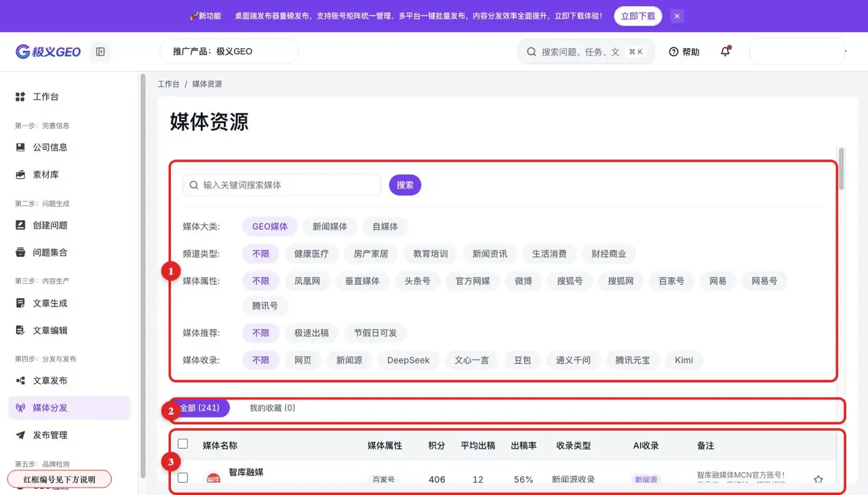Select the 新闻媒体 category
This screenshot has width=868, height=495.
[330, 226]
